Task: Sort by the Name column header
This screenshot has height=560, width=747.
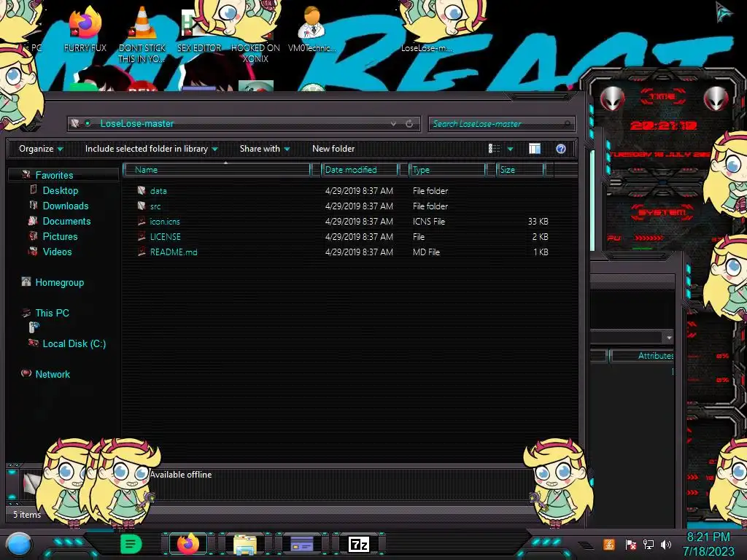Action: [x=217, y=170]
